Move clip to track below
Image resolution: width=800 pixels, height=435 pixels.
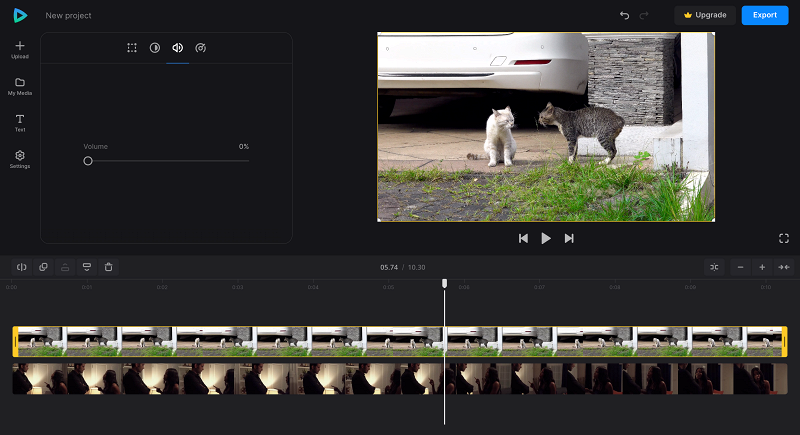click(87, 267)
